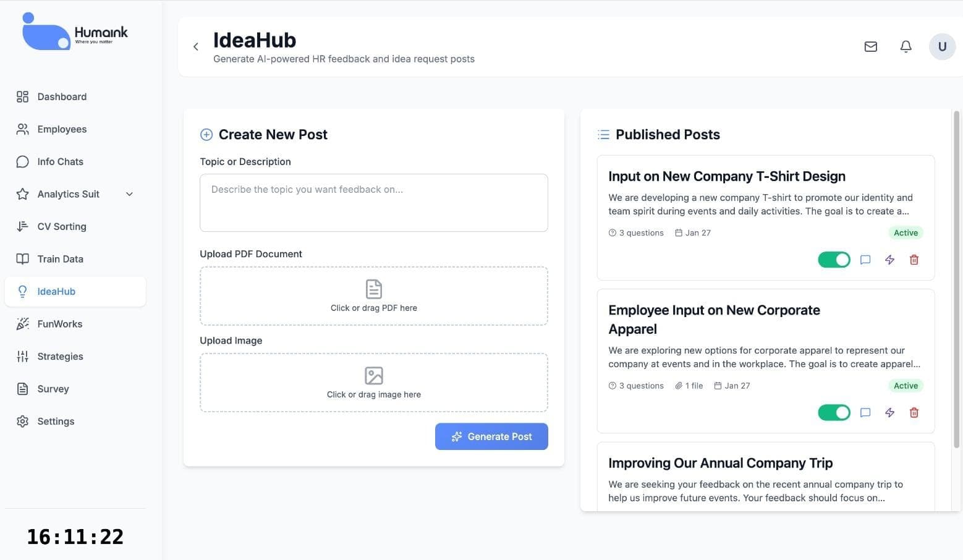Image resolution: width=963 pixels, height=560 pixels.
Task: Click the back arrow beside the IdeaHub title
Action: point(196,46)
